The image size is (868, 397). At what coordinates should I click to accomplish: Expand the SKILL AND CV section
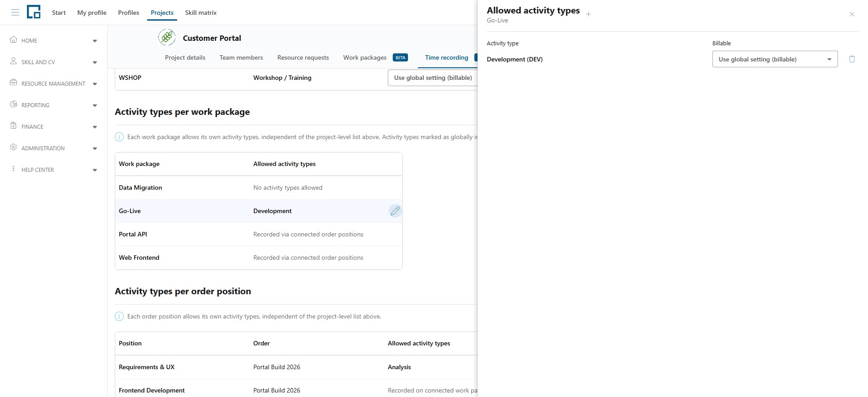(95, 62)
